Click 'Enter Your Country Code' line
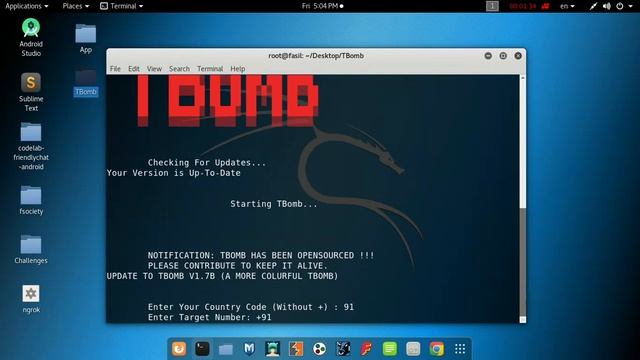Screen dimensions: 640x360 [x=251, y=307]
